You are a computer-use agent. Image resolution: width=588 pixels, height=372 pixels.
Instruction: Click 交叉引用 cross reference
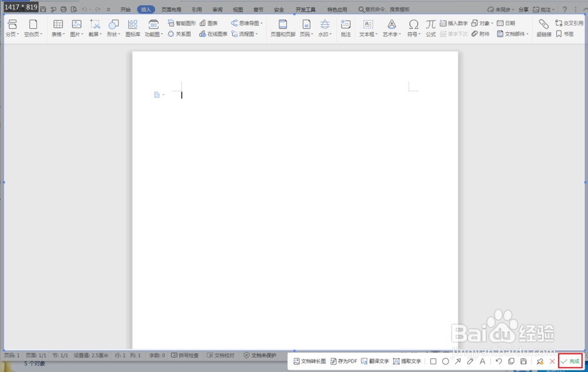click(x=569, y=24)
